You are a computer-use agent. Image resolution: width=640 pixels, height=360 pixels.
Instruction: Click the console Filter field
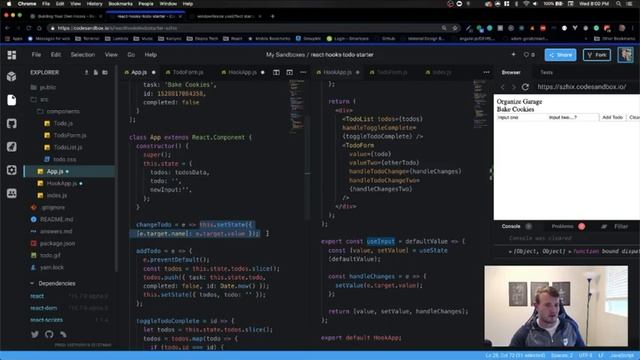tap(621, 227)
